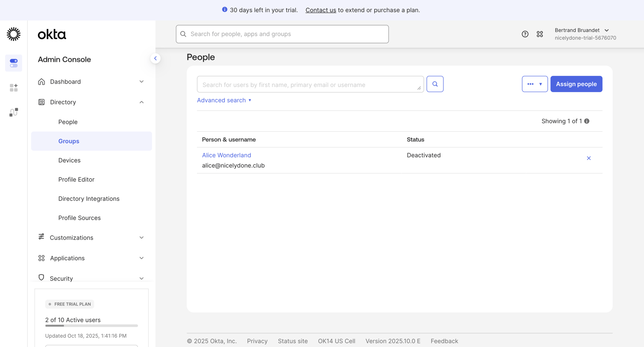Click OK14 US Cell footer text

click(x=336, y=341)
